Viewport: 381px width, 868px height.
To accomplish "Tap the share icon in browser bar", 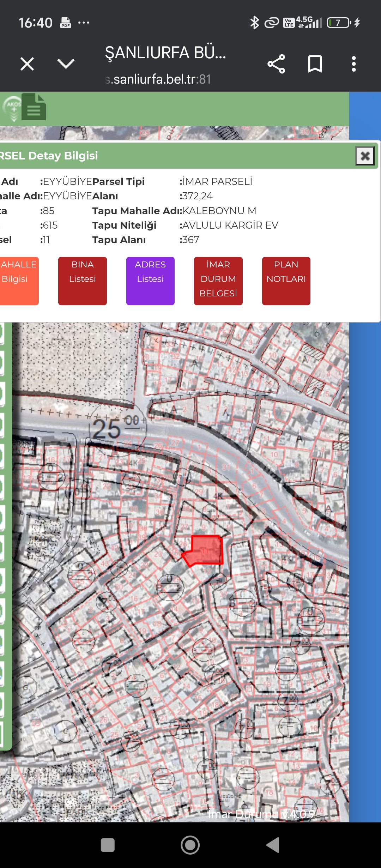I will coord(276,64).
